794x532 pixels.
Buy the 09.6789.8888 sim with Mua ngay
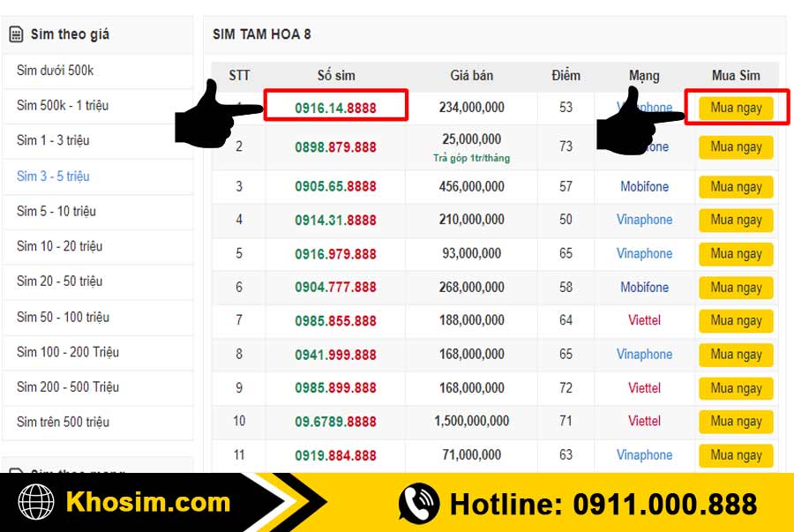click(x=736, y=422)
